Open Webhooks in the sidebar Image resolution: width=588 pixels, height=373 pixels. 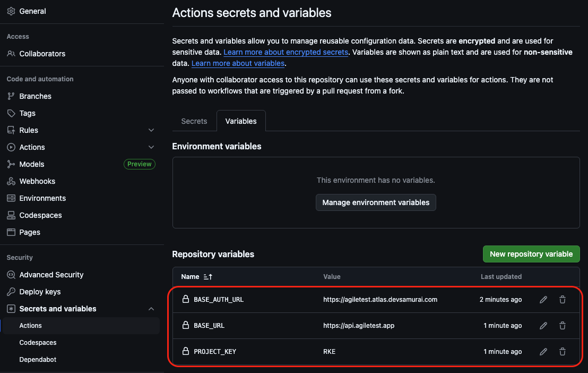[x=37, y=181]
